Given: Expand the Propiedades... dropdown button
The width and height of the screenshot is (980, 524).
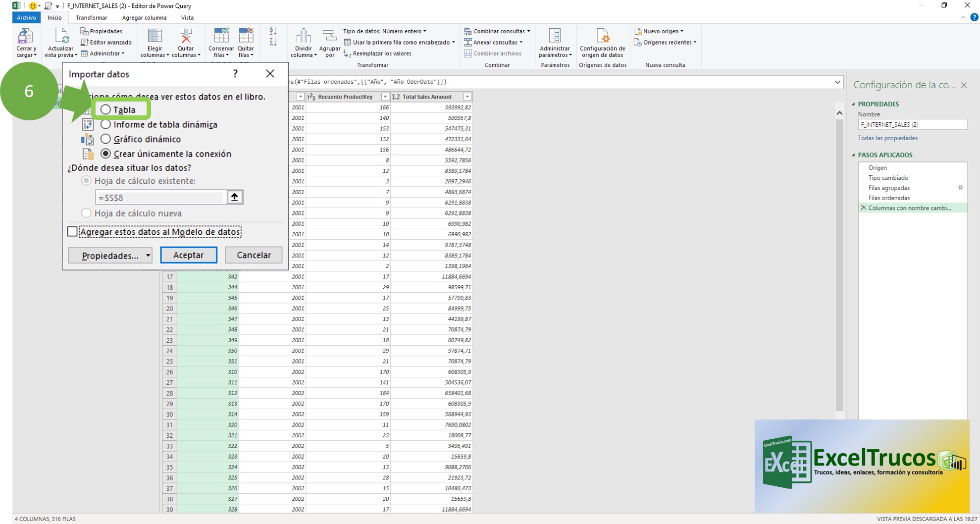Looking at the screenshot, I should tap(148, 256).
